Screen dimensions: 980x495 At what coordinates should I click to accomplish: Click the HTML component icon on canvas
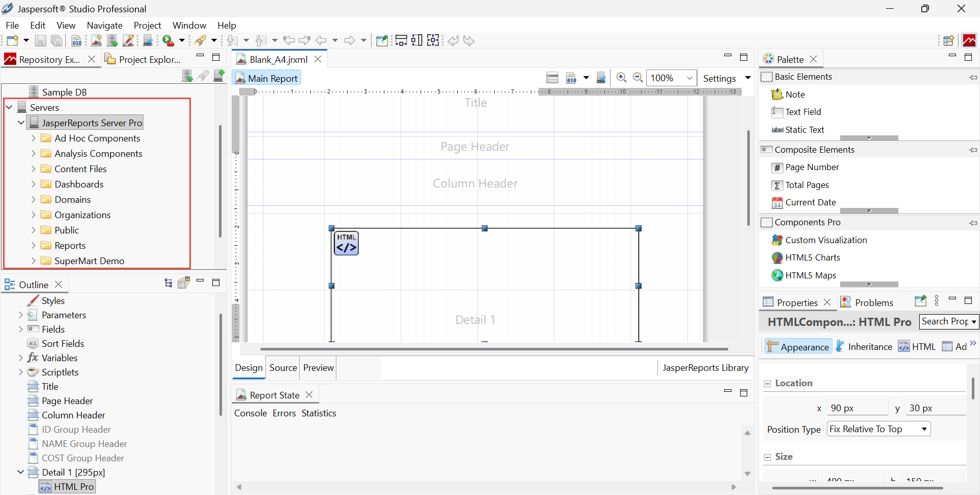click(346, 243)
